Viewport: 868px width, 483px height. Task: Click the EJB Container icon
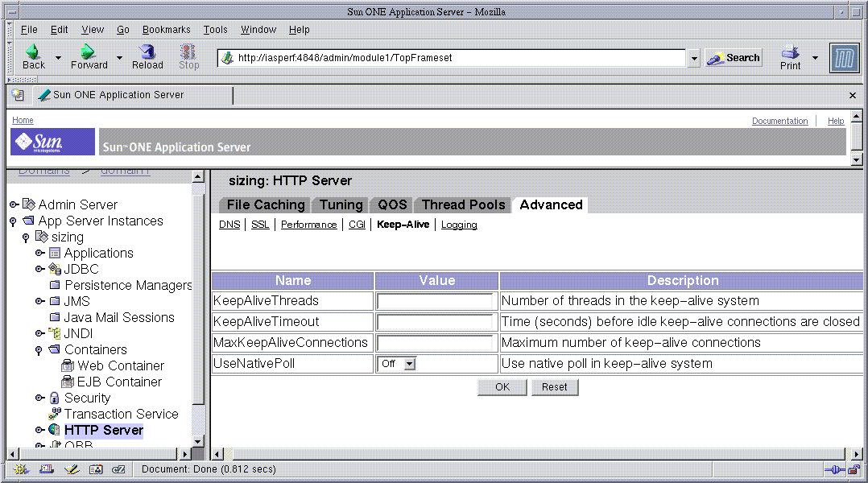[68, 382]
